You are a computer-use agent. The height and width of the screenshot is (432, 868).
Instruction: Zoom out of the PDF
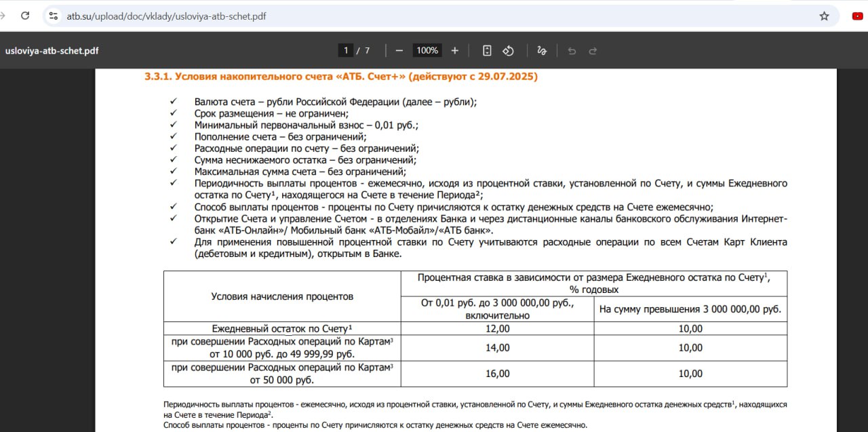coord(399,50)
